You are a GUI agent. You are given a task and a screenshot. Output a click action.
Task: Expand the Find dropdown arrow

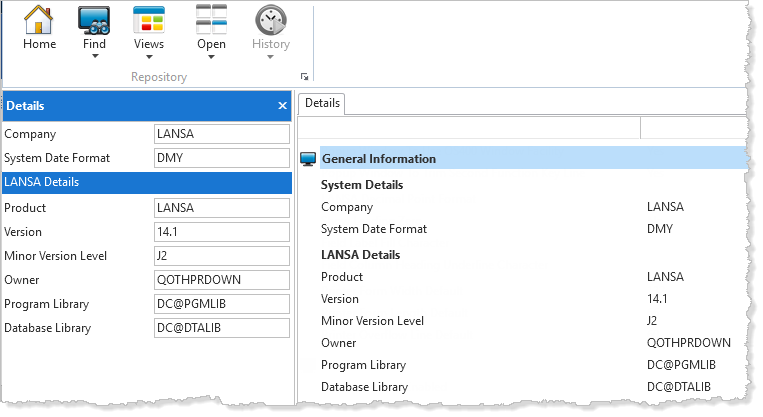(x=95, y=56)
